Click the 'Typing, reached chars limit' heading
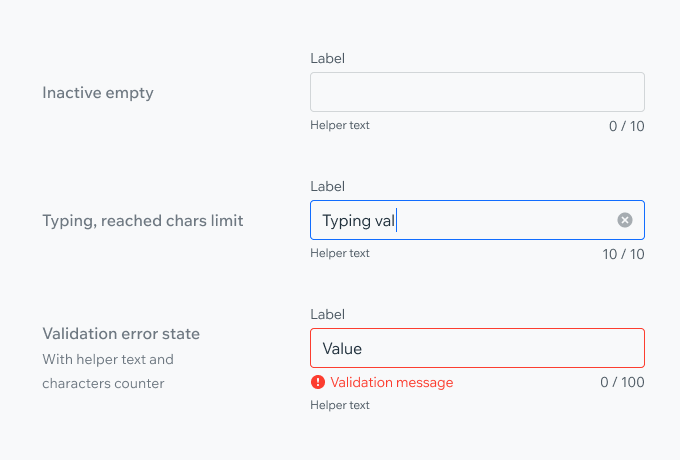This screenshot has height=460, width=680. pos(143,221)
